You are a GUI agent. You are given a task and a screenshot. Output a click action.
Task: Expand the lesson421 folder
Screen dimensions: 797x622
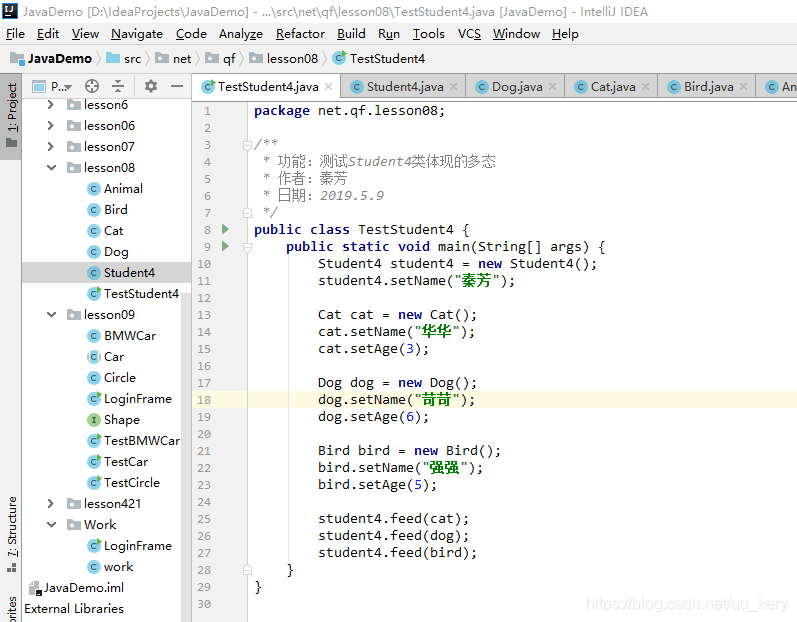tap(50, 504)
